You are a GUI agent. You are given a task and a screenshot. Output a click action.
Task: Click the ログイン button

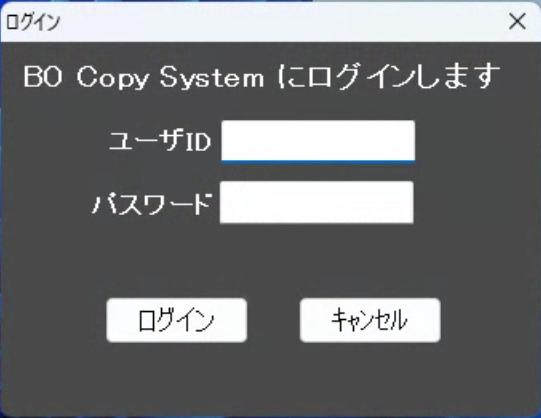coord(177,320)
